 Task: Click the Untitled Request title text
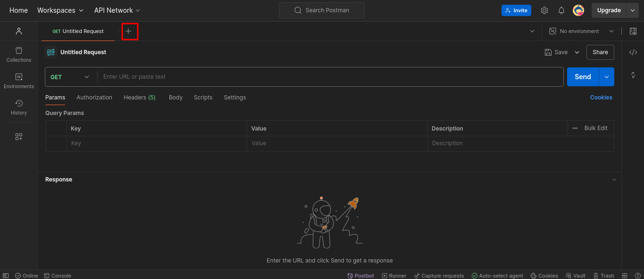tap(84, 52)
